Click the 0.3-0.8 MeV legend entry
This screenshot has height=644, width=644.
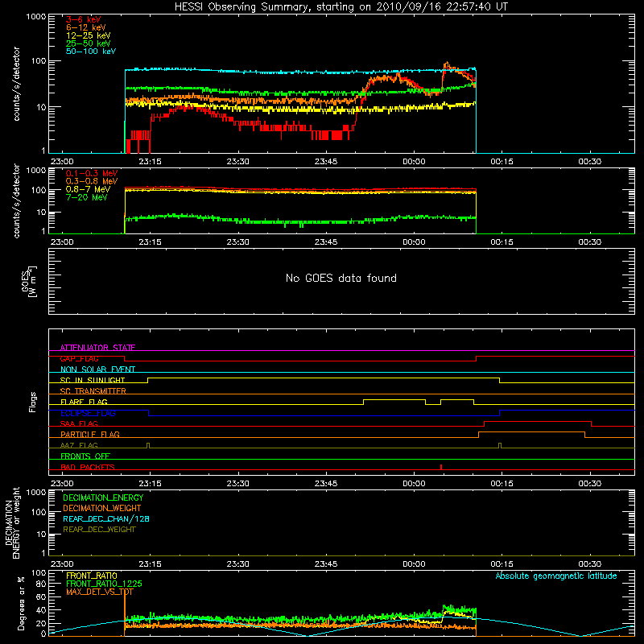click(92, 181)
